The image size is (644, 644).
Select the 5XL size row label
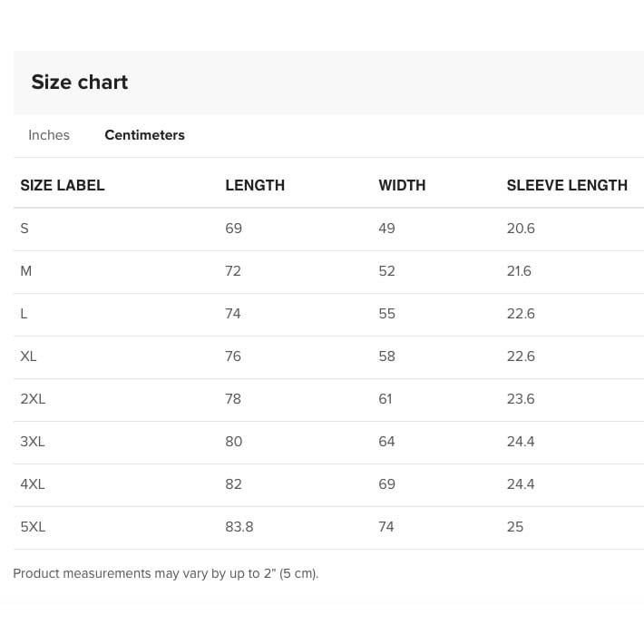pyautogui.click(x=32, y=527)
